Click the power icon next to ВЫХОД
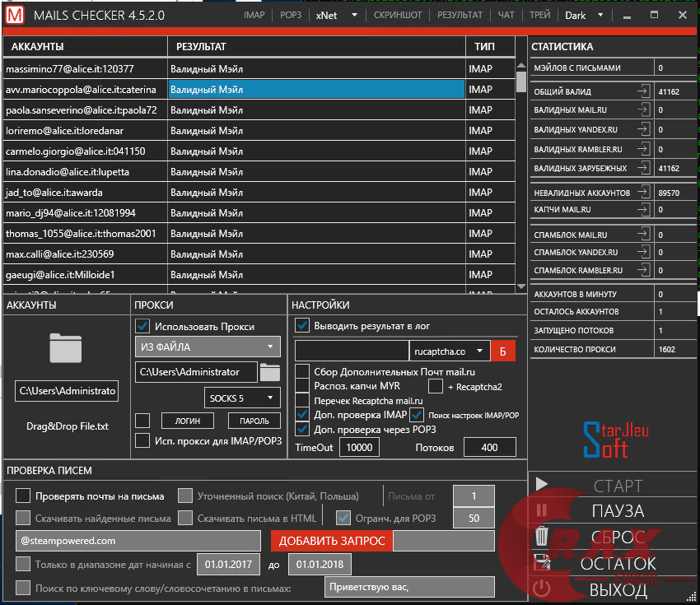 tap(541, 588)
